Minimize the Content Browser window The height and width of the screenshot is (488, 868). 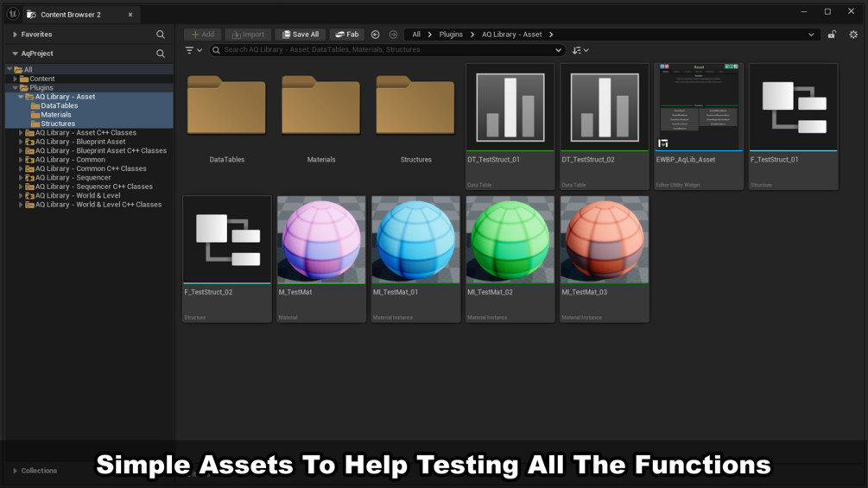coord(804,11)
